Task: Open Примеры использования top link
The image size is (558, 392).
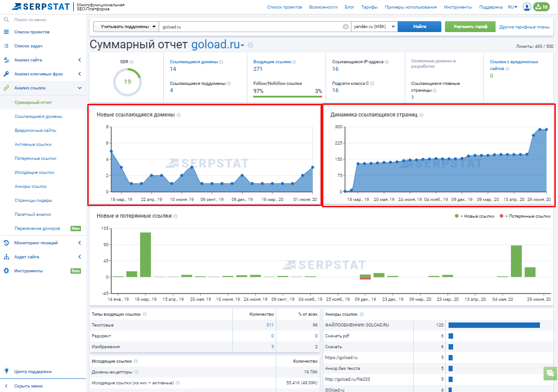Action: coord(411,7)
